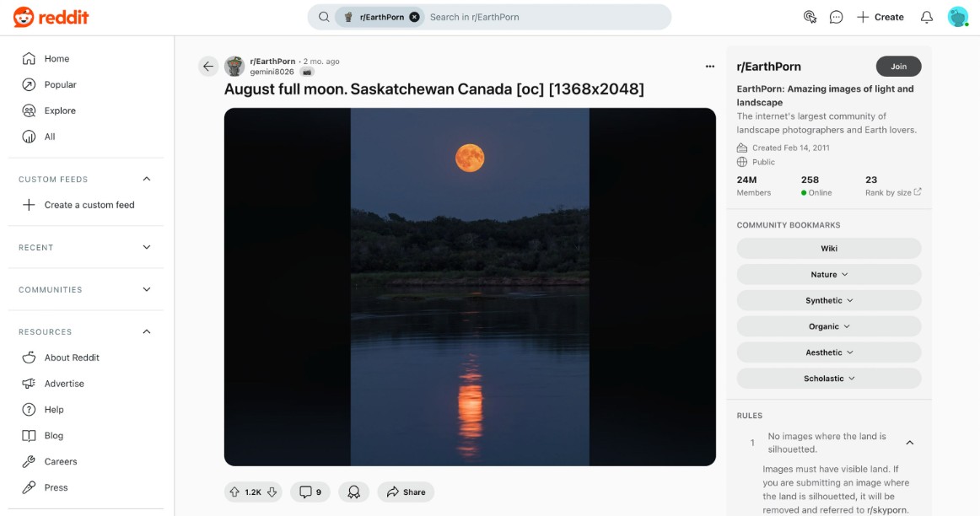Open the chat icon in header

(836, 17)
